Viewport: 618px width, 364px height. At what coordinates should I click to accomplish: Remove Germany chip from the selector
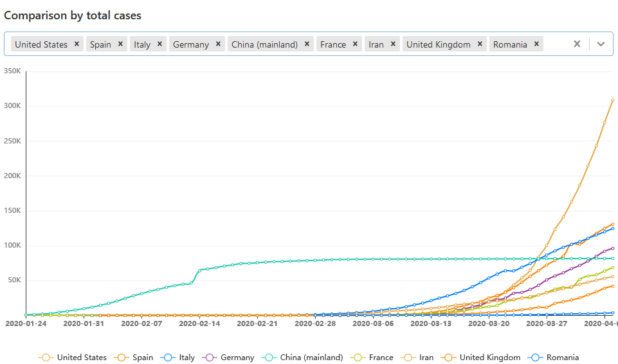click(218, 44)
